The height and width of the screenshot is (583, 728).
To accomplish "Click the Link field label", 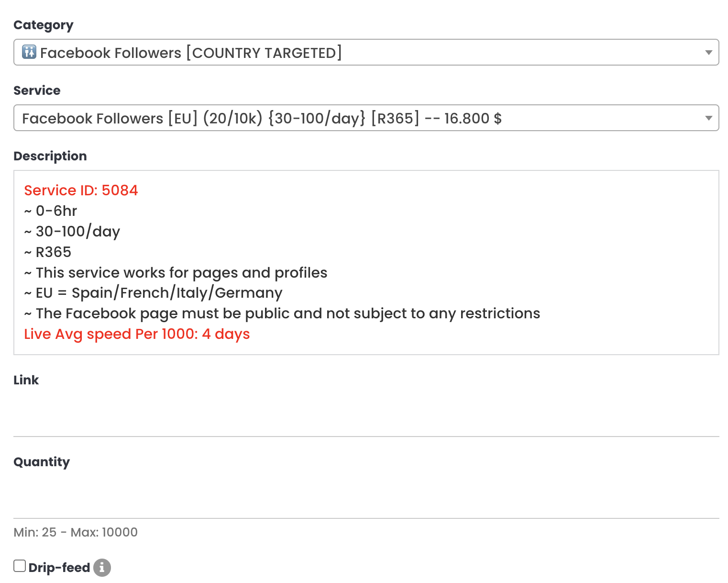I will [26, 380].
